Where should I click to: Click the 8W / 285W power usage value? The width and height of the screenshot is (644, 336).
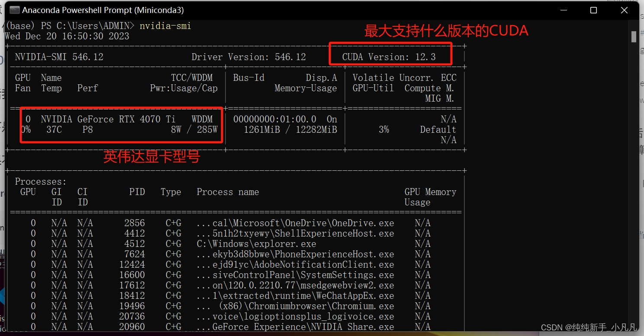[x=194, y=129]
